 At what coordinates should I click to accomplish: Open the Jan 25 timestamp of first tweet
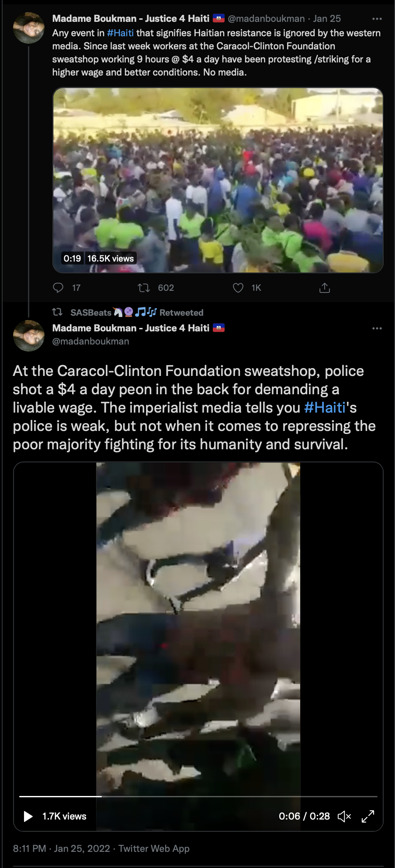[327, 19]
